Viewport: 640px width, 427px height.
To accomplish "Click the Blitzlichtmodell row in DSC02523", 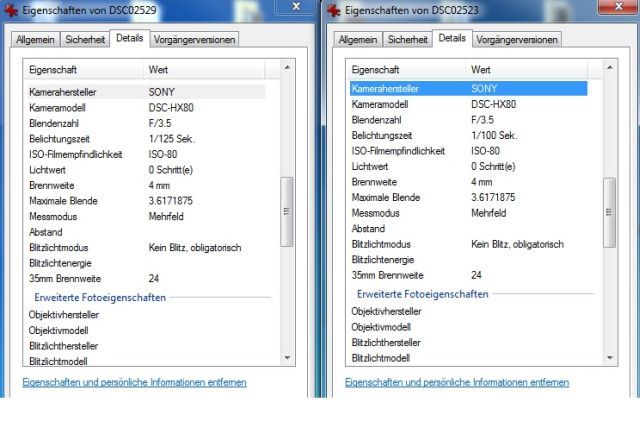I will coord(469,358).
